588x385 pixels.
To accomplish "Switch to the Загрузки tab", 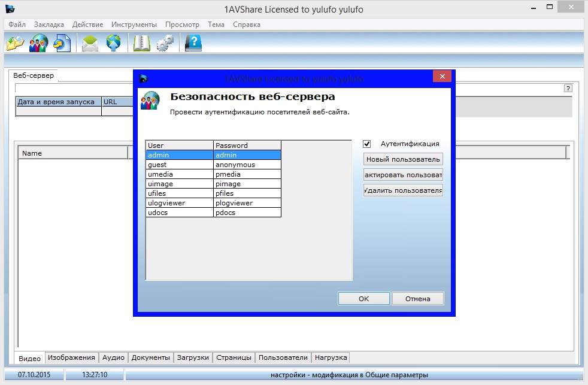I will [x=193, y=357].
